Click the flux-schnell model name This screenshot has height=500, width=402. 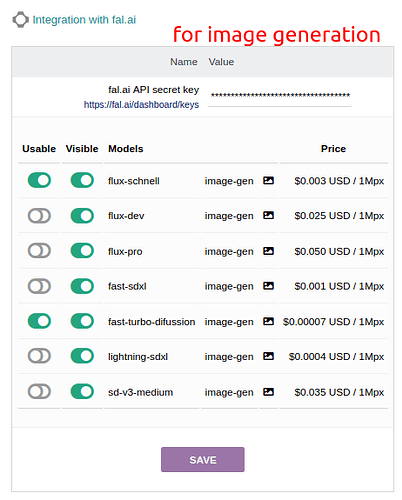(134, 181)
